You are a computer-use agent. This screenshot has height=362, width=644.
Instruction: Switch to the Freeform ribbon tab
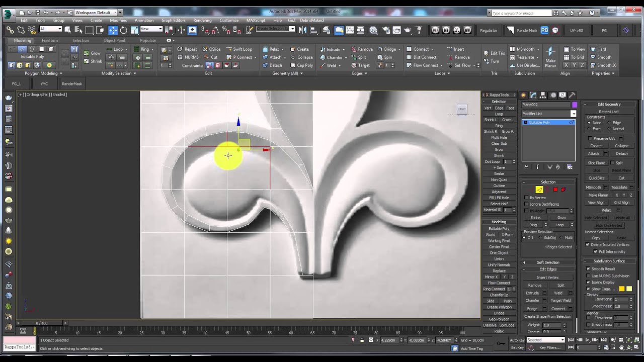[x=50, y=41]
